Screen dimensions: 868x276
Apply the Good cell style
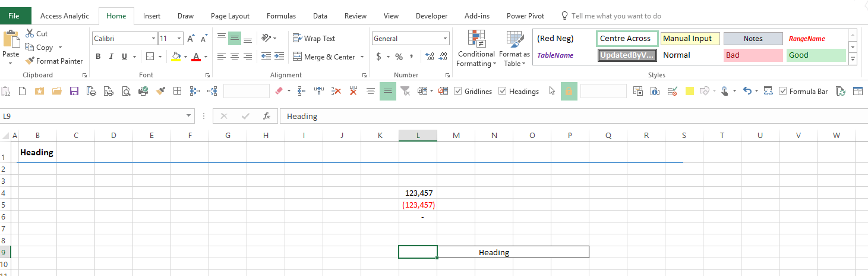tap(816, 55)
